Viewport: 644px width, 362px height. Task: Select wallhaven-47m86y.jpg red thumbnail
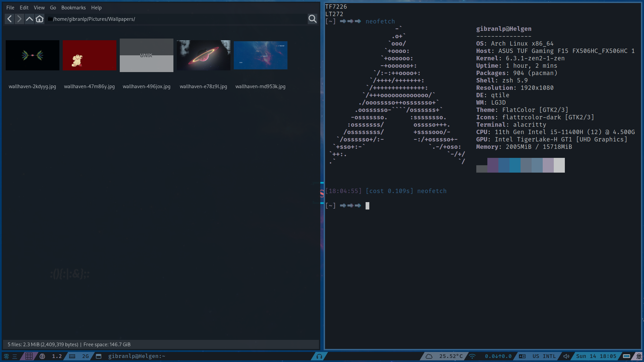pyautogui.click(x=90, y=55)
